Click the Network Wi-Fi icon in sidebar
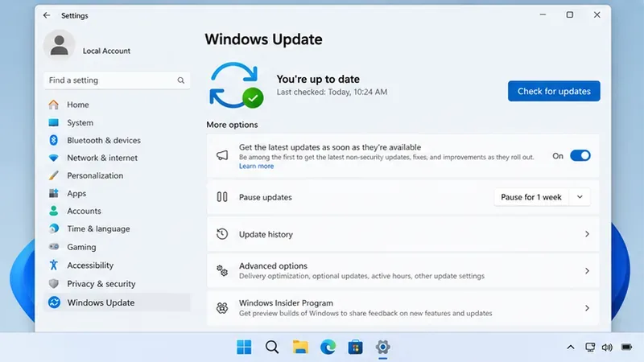 click(53, 158)
